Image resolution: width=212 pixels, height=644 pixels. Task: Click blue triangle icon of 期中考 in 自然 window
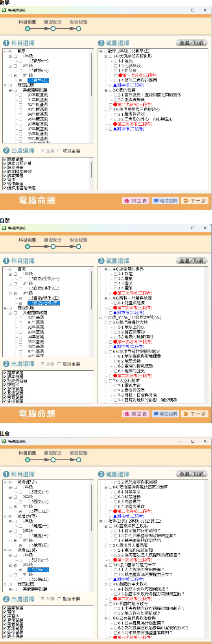[115, 347]
